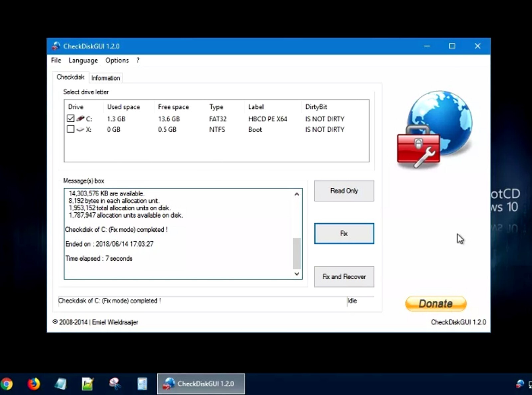Viewport: 532px width, 395px height.
Task: Click the Read Only button
Action: (344, 191)
